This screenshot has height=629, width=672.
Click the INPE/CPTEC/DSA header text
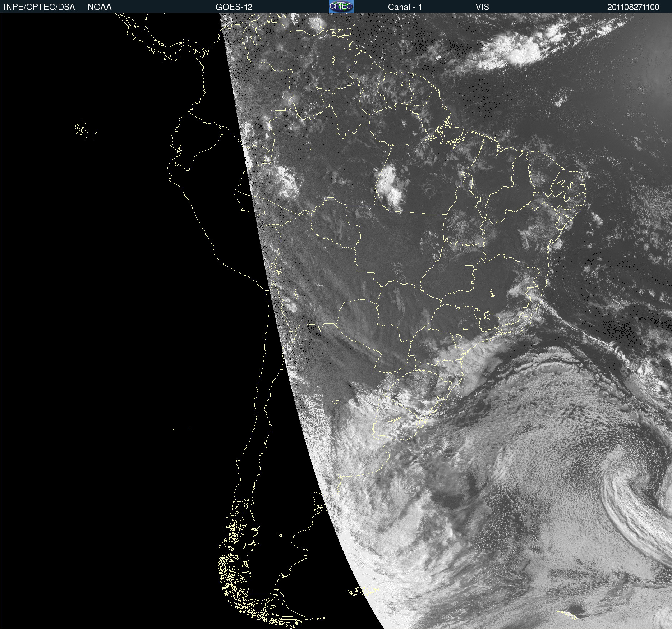click(x=39, y=7)
